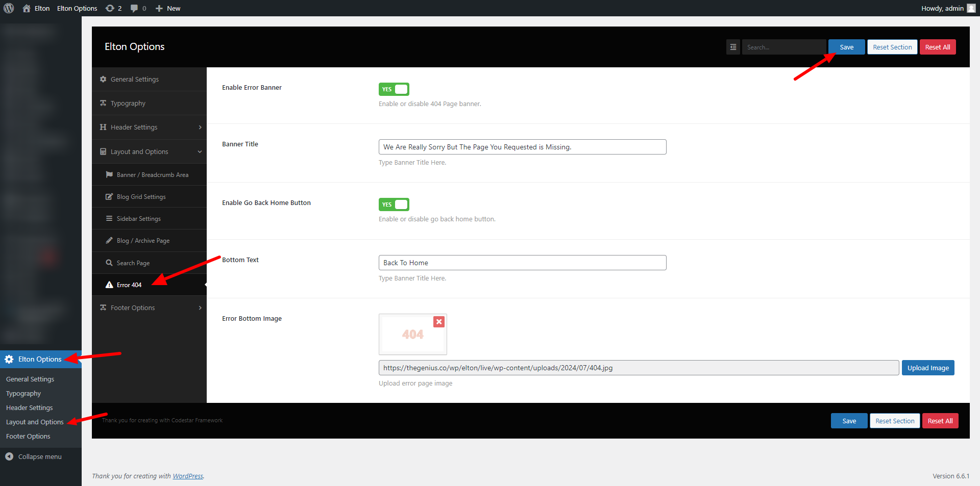The height and width of the screenshot is (486, 980).
Task: Toggle off Enable Go Back Home Button
Action: tap(394, 204)
